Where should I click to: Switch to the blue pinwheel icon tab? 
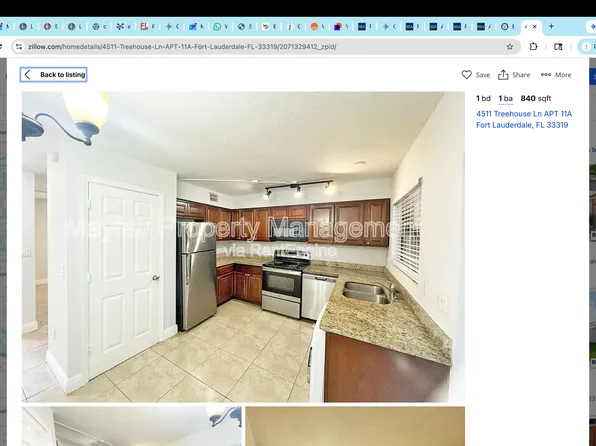click(x=120, y=27)
